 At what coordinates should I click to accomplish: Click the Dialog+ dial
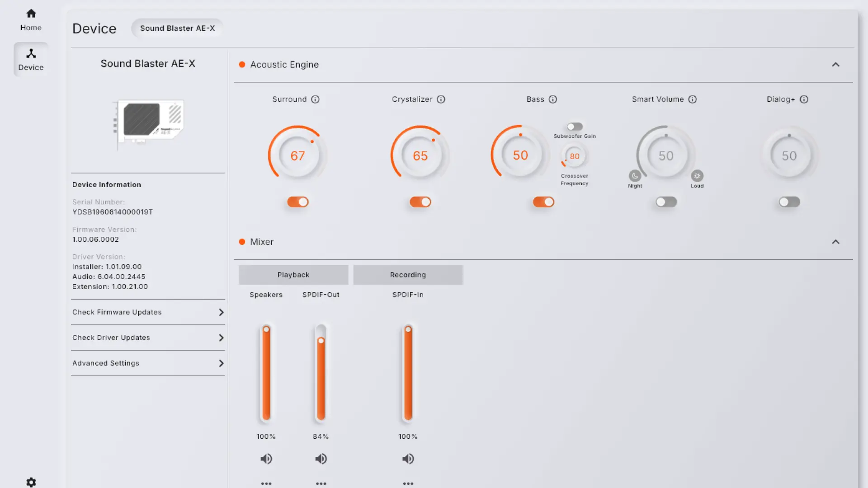point(789,155)
